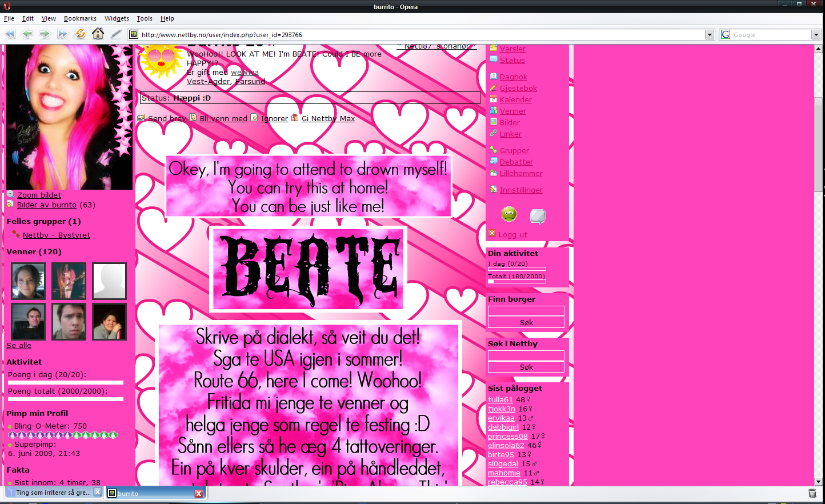Click the 'Totalt (180/2000)' progress bar
825x504 pixels.
(x=517, y=281)
